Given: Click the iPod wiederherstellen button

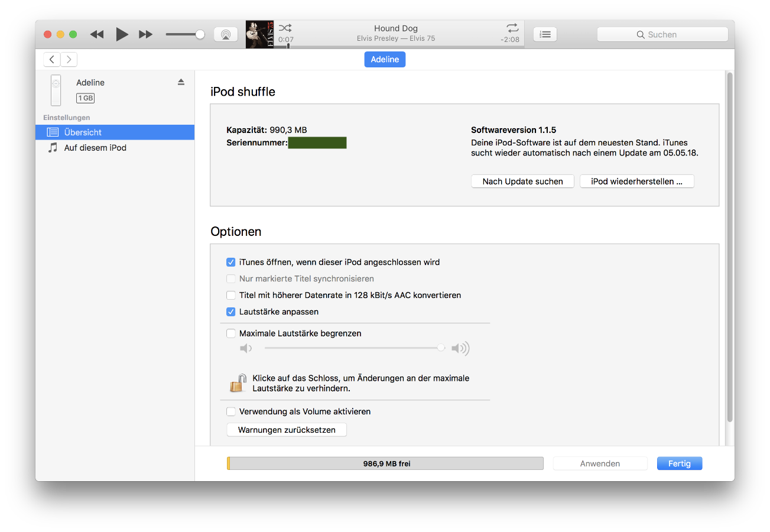Looking at the screenshot, I should pyautogui.click(x=636, y=181).
